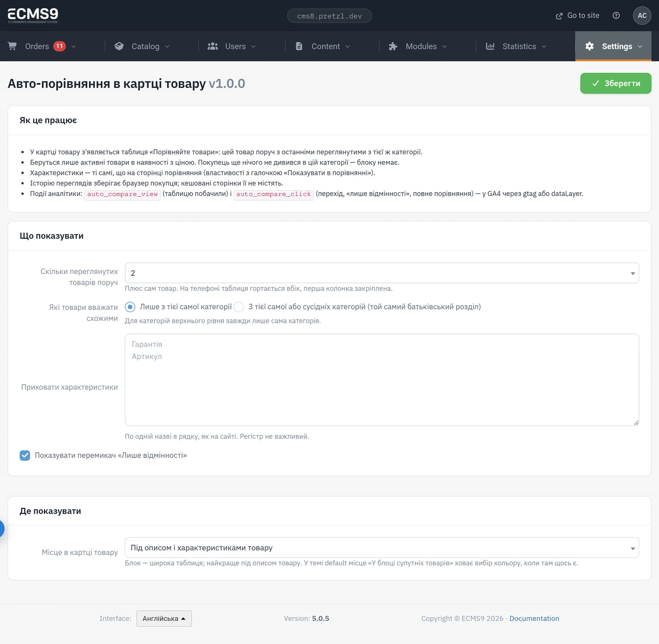Select 'Лише з тієї самої категорії' radio
Screen dimensions: 659x644
[x=130, y=307]
